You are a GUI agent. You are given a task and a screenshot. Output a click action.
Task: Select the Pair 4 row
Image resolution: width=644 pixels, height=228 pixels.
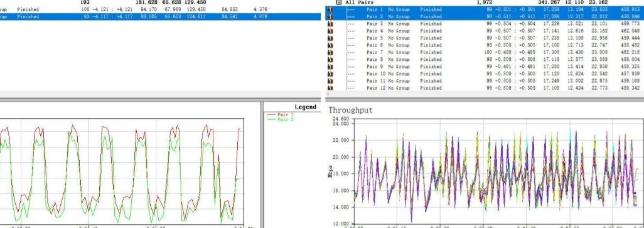pos(485,31)
